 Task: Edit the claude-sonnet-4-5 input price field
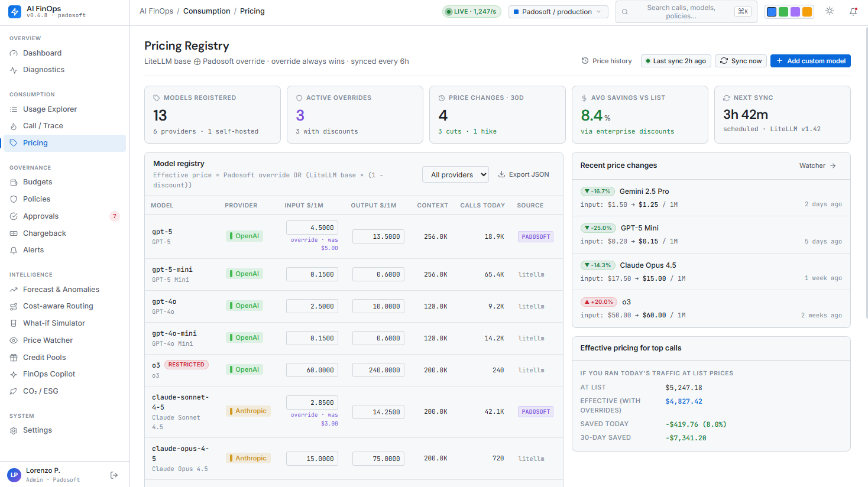(x=312, y=402)
